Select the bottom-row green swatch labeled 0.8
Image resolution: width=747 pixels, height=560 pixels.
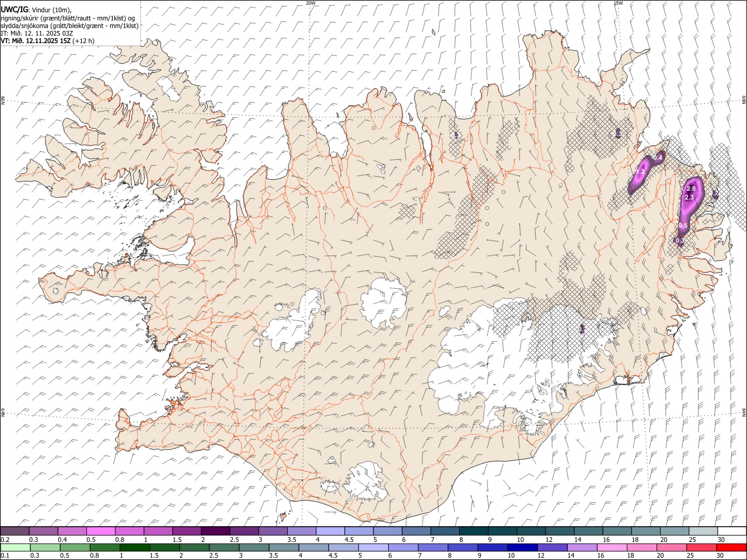(105, 548)
